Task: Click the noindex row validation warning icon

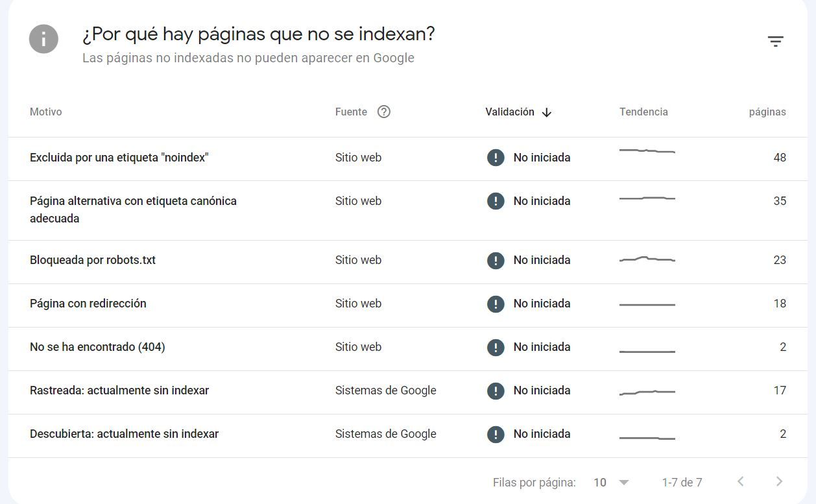Action: [x=496, y=158]
